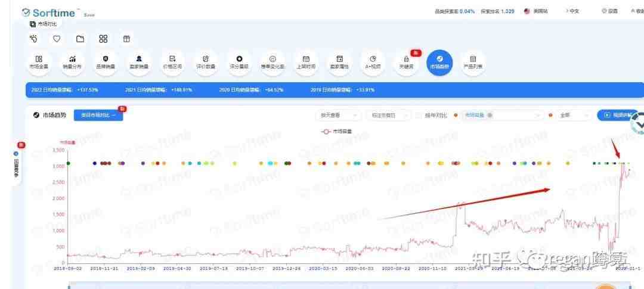Click the floating round chevron widget at right

(x=638, y=123)
